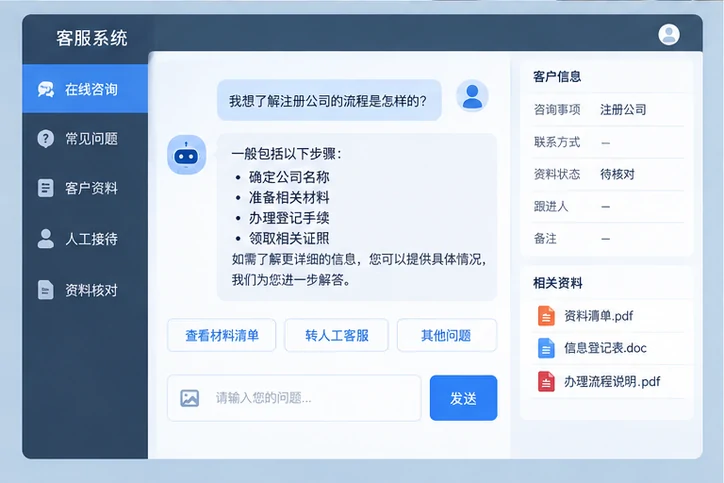The image size is (724, 483).
Task: Click the robot assistant avatar in chat
Action: click(x=187, y=155)
